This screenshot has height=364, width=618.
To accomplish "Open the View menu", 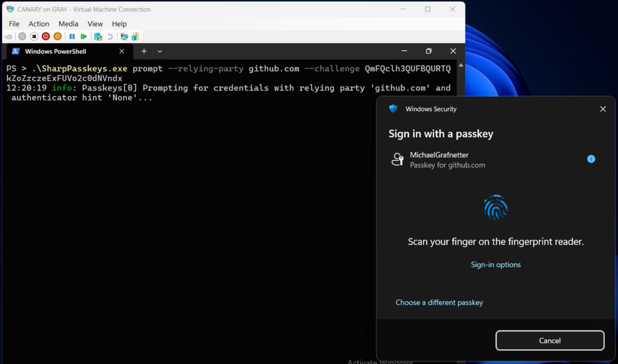I will click(95, 24).
